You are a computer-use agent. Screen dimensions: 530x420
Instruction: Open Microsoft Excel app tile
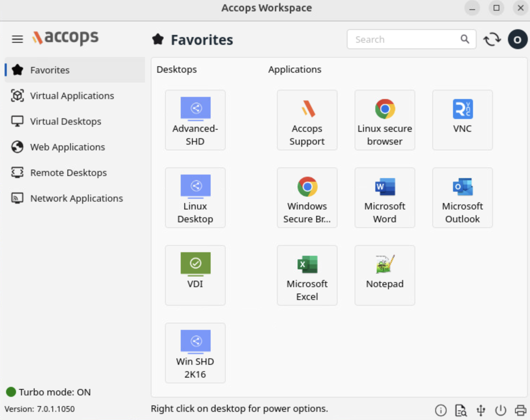[307, 275]
